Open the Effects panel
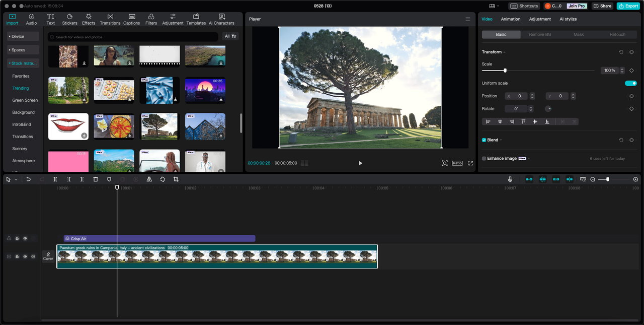 [x=89, y=19]
